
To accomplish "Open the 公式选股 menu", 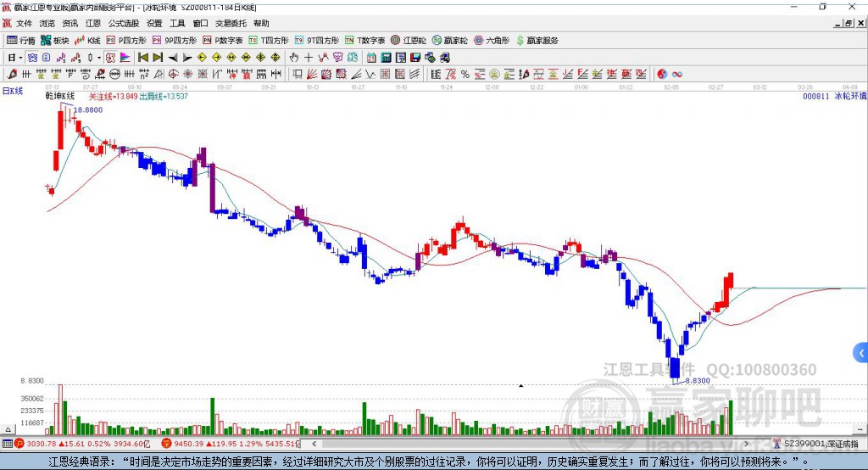I will [x=124, y=23].
